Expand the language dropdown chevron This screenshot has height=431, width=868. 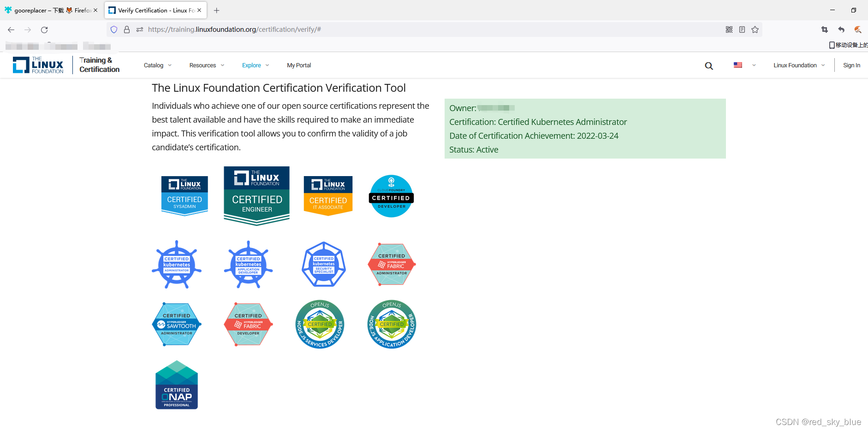[x=754, y=65]
